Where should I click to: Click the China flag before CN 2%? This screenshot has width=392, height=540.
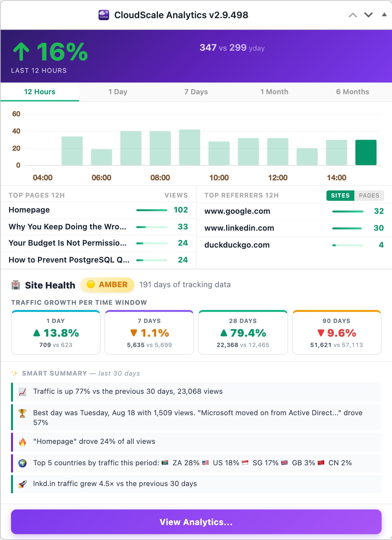click(x=321, y=463)
